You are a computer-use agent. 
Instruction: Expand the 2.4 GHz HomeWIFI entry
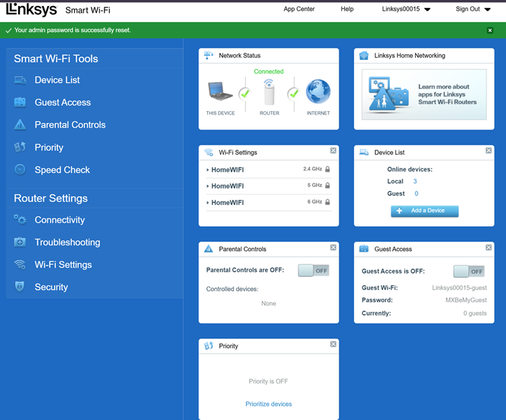(x=208, y=170)
